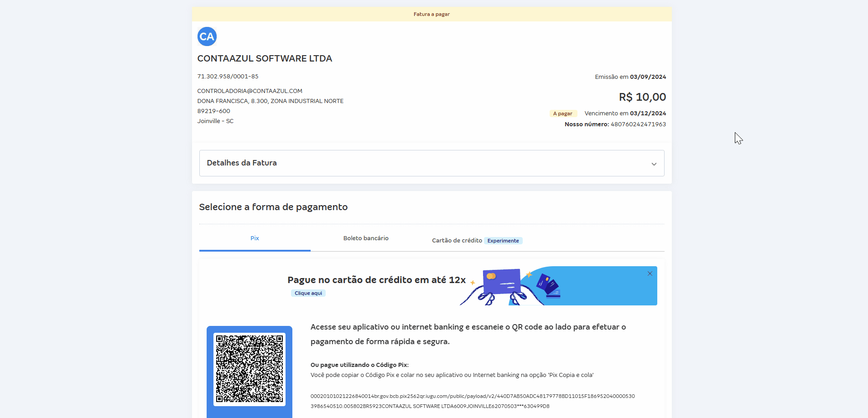Click CONTROLADORIA@CONTAAZUL.COM email address
Screen dimensions: 868x418
(249, 91)
